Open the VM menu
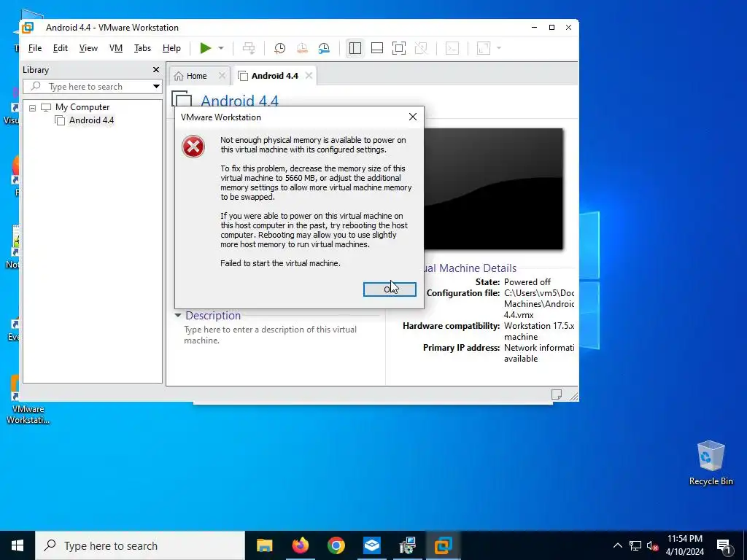 116,48
